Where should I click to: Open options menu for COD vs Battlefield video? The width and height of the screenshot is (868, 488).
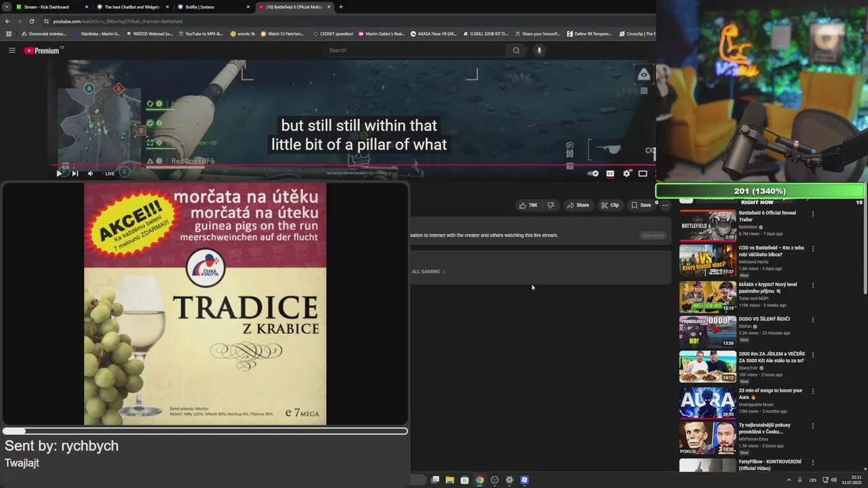tap(812, 249)
